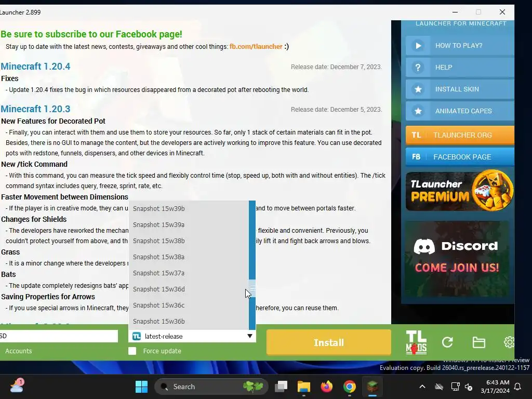Image resolution: width=532 pixels, height=399 pixels.
Task: Click the account name input field
Action: click(59, 336)
